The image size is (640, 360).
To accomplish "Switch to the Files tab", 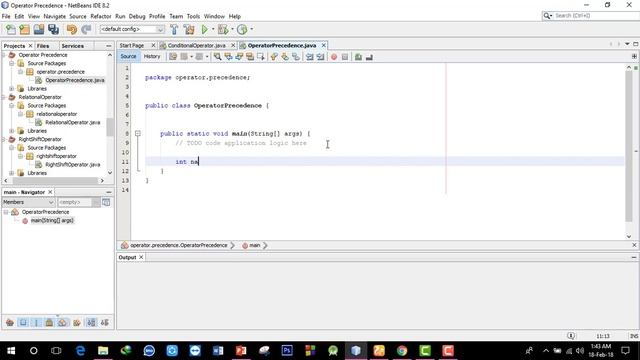I will tap(43, 46).
